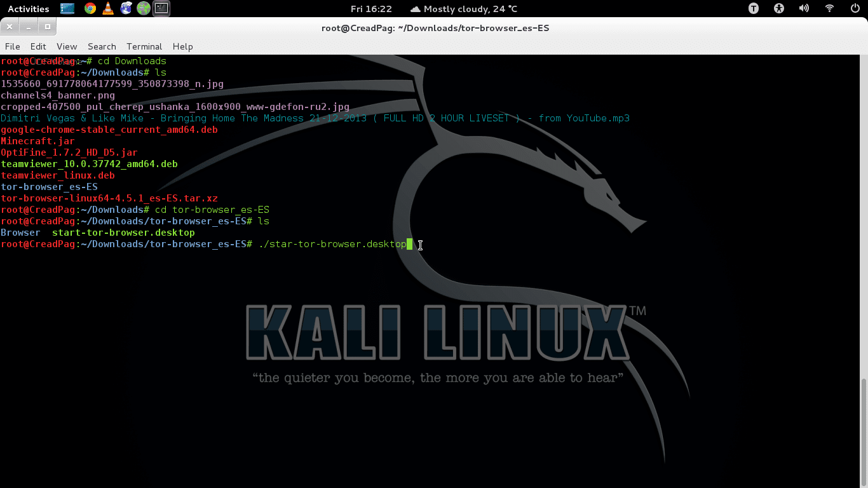Click the Dimitri Vegas & Like Mike mp3 filename
Image resolution: width=868 pixels, height=488 pixels.
(x=315, y=118)
